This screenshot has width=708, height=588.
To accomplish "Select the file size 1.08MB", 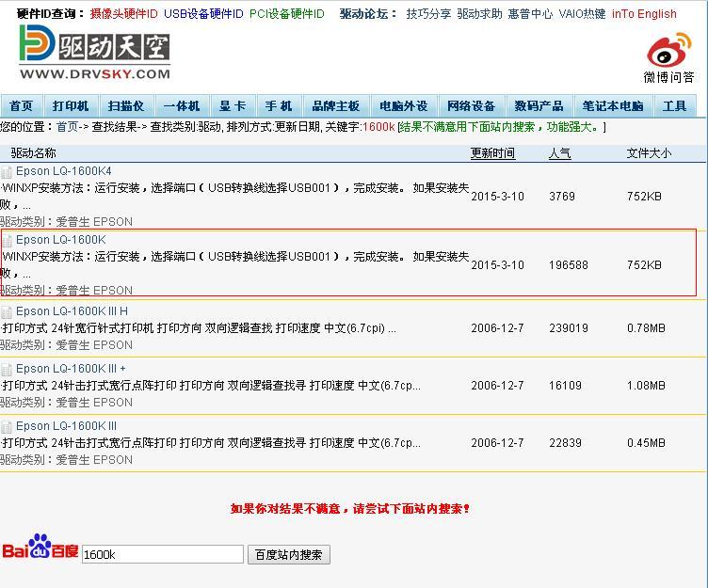I will [x=646, y=386].
